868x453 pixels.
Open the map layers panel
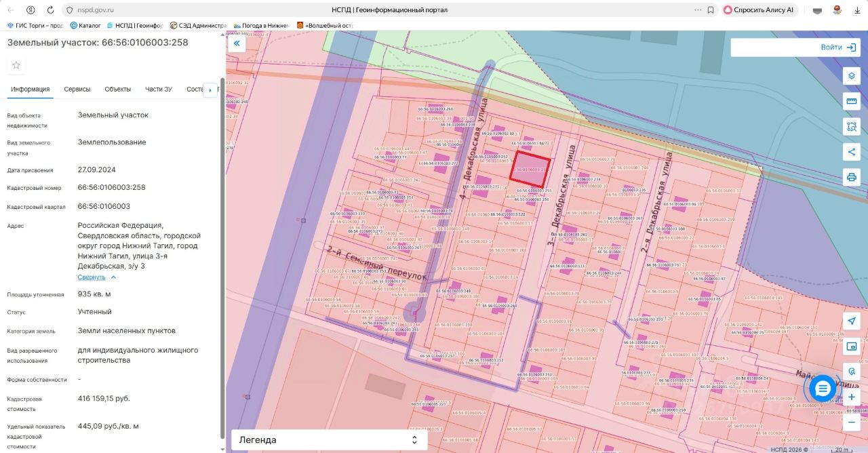pos(851,76)
